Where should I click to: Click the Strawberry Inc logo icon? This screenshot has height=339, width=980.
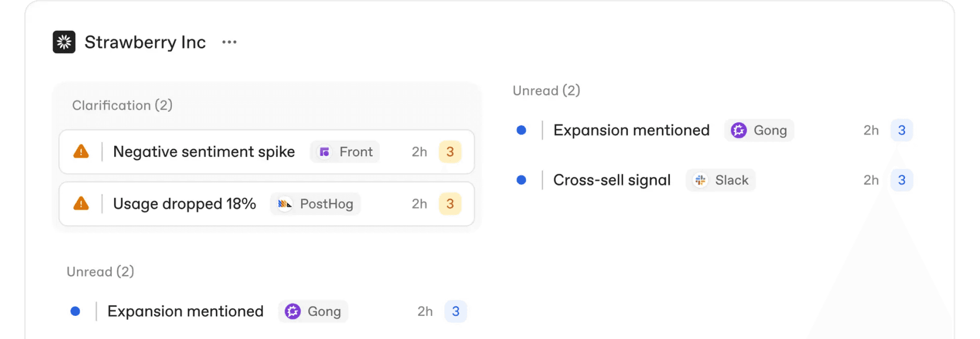pyautogui.click(x=64, y=42)
